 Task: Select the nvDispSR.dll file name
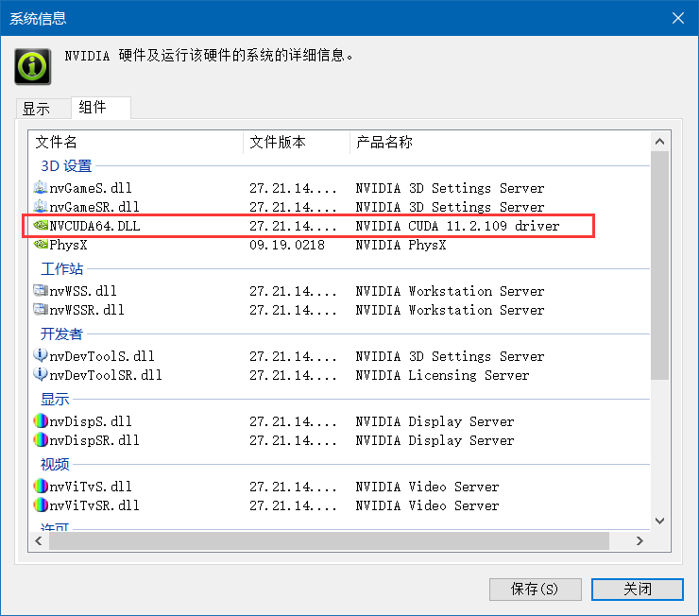(94, 440)
